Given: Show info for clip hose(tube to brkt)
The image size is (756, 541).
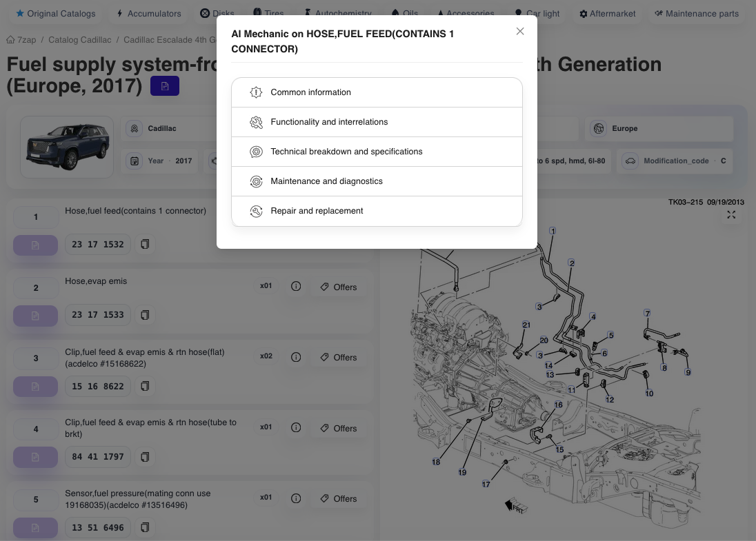Looking at the screenshot, I should pos(296,427).
